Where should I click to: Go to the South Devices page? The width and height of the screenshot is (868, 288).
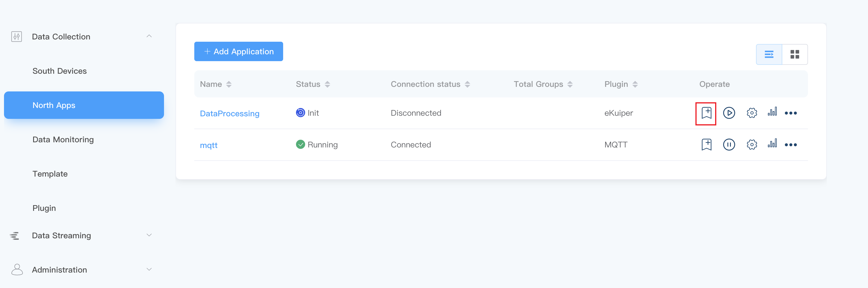[x=60, y=71]
